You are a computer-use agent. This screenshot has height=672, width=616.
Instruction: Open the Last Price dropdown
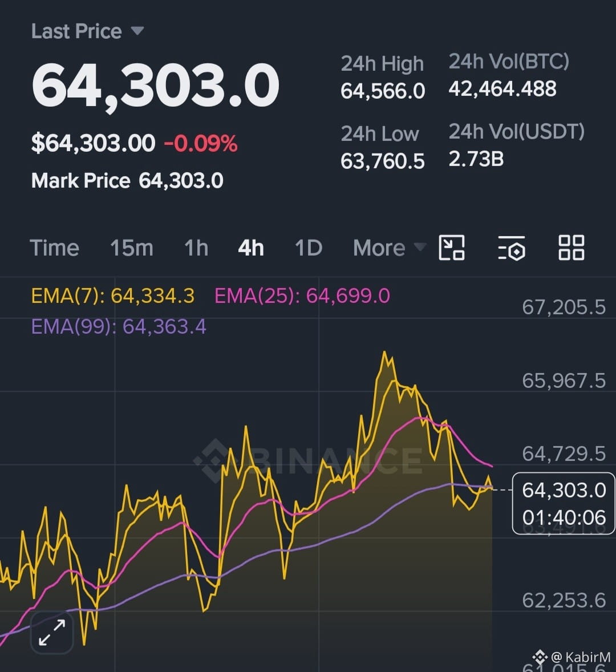pos(87,31)
